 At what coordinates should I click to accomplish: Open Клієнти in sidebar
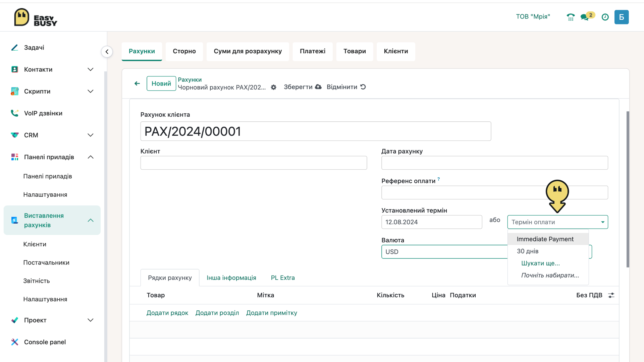pyautogui.click(x=35, y=244)
